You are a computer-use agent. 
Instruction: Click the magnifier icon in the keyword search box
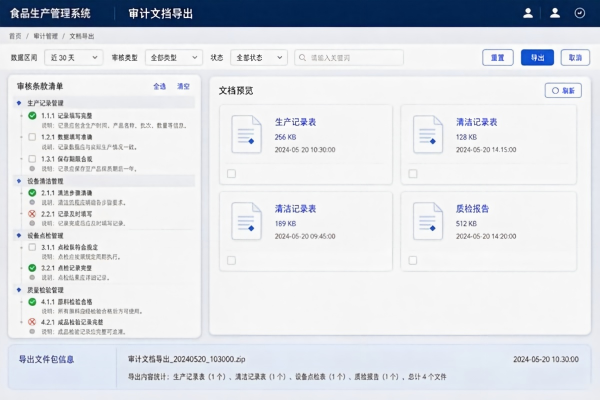pos(302,58)
